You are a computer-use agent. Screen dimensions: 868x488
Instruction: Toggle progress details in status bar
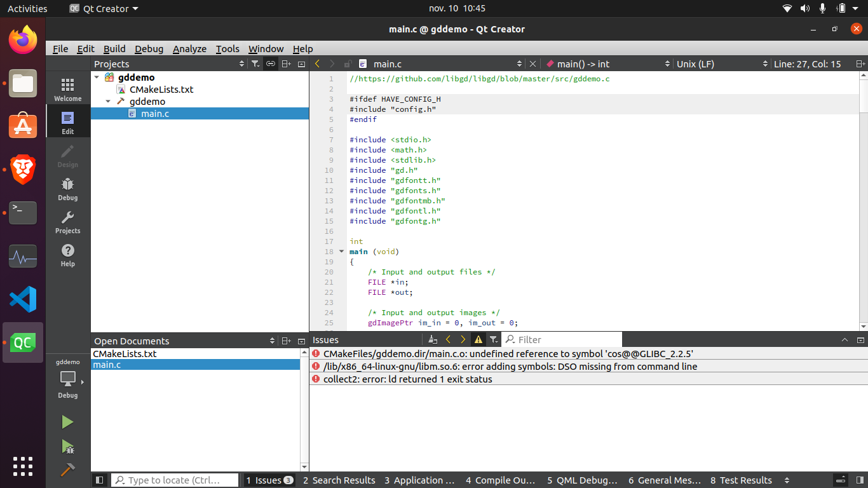(840, 480)
